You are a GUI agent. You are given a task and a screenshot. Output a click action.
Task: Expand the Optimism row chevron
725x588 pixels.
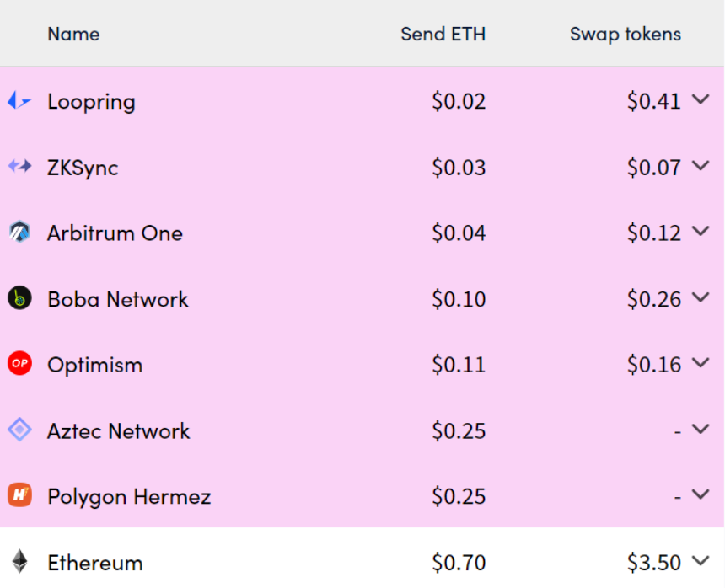click(701, 363)
